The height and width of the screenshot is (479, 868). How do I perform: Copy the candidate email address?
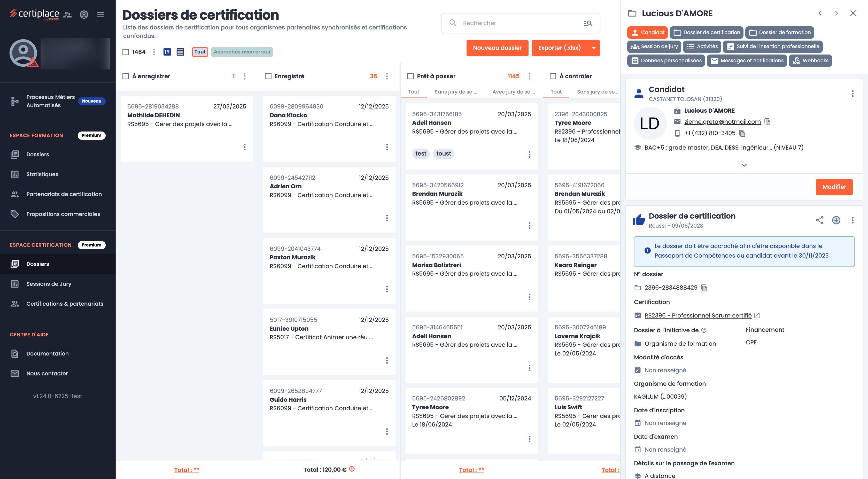[767, 122]
